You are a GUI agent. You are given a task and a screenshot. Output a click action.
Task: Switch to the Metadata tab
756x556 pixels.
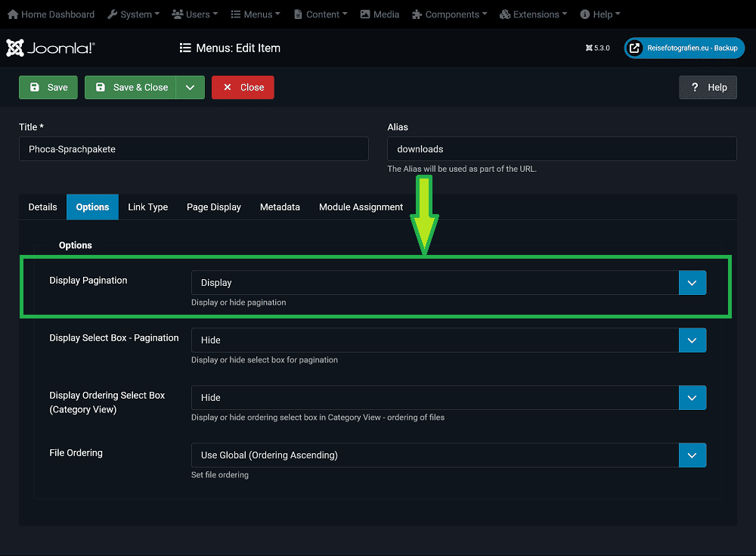[280, 207]
